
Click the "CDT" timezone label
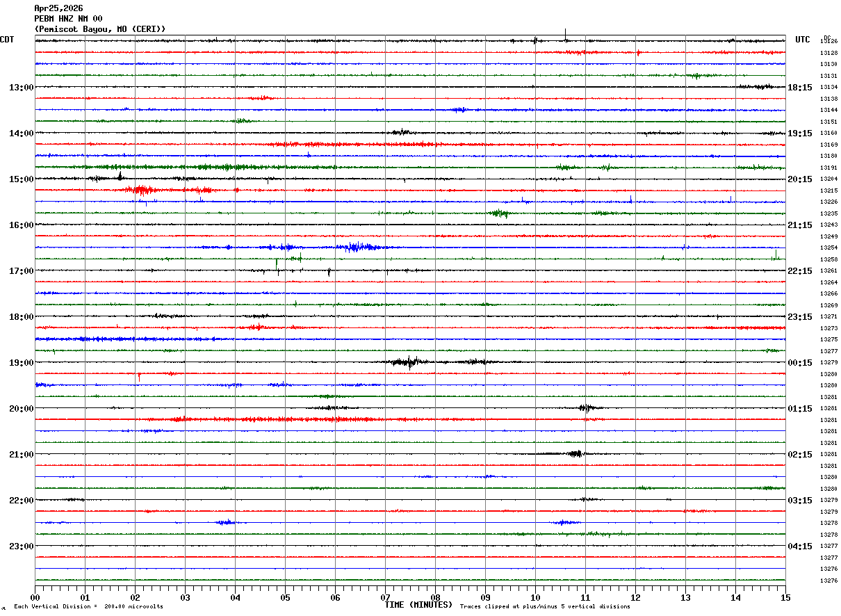pos(8,40)
